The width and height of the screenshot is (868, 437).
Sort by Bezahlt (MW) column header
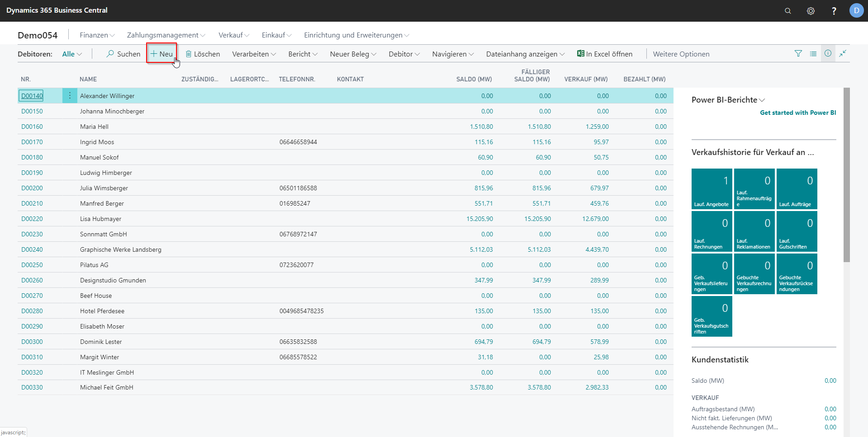(x=645, y=79)
